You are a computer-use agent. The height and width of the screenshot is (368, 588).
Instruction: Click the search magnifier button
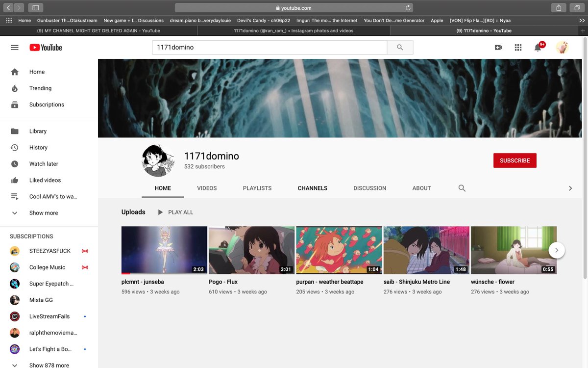400,48
